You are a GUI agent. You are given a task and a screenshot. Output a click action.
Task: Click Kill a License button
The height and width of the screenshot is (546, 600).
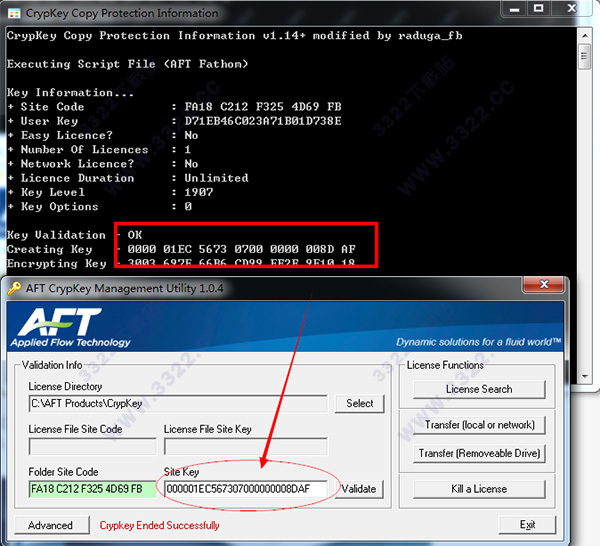click(479, 489)
